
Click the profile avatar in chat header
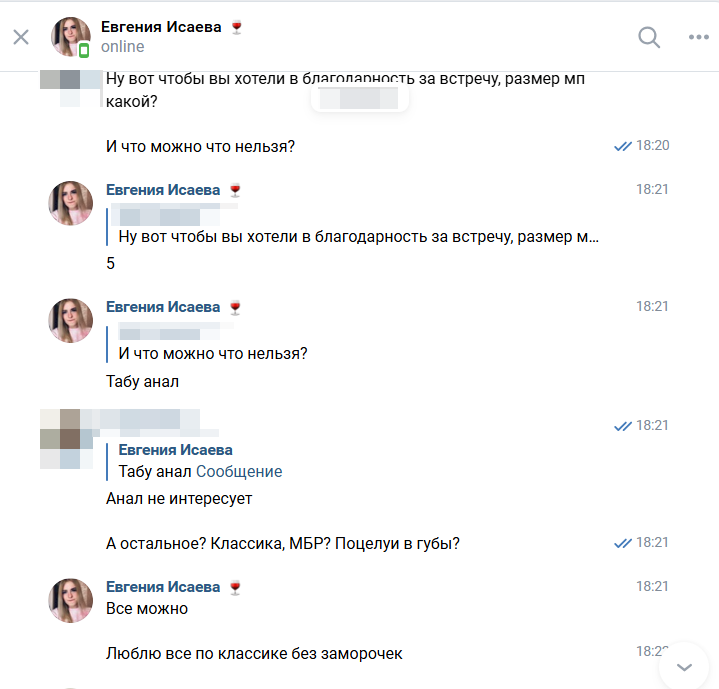pos(71,38)
